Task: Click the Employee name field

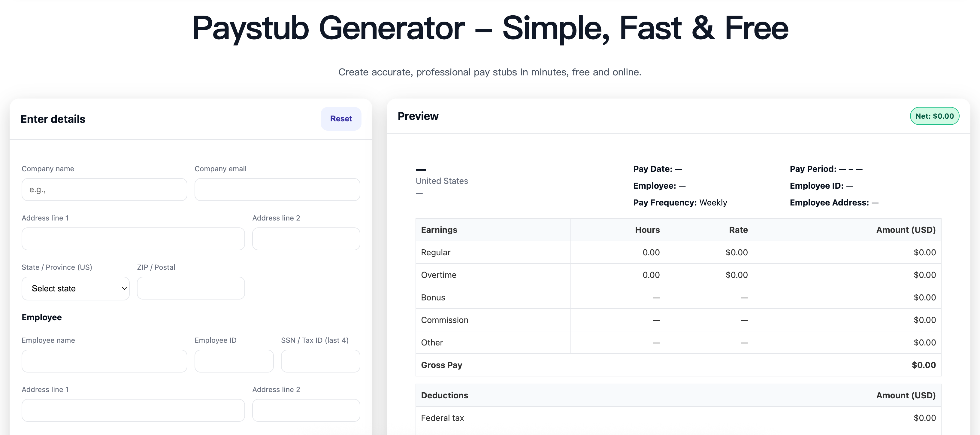Action: click(x=104, y=361)
